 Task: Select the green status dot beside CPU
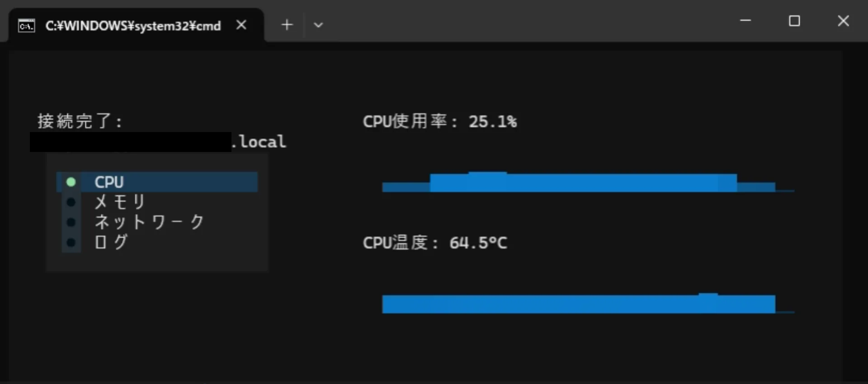(71, 181)
